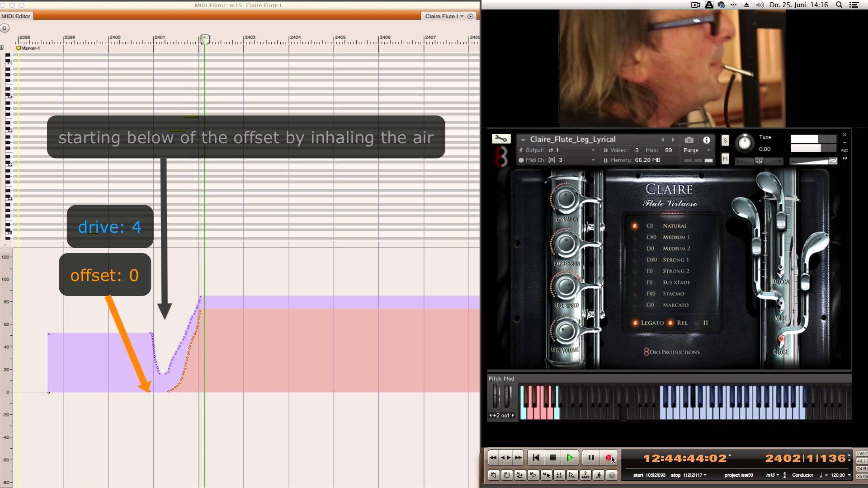This screenshot has height=488, width=868.
Task: Mute the Claire Flute instrument
Action: pyautogui.click(x=725, y=159)
